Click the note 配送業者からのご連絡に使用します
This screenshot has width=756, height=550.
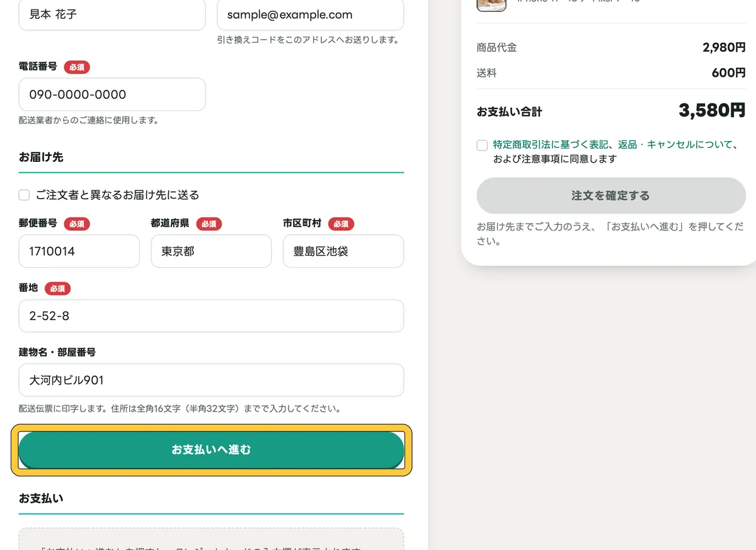(x=88, y=120)
